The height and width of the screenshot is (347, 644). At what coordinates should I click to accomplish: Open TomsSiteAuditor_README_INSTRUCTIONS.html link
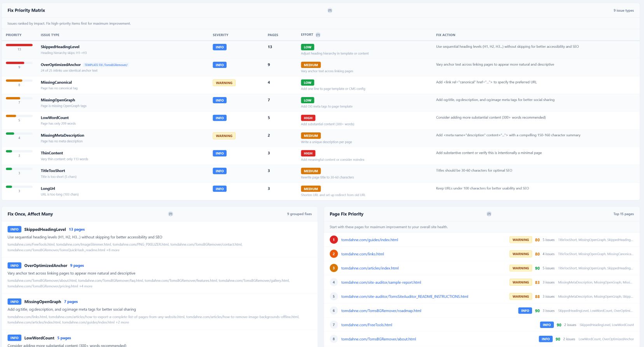405,297
